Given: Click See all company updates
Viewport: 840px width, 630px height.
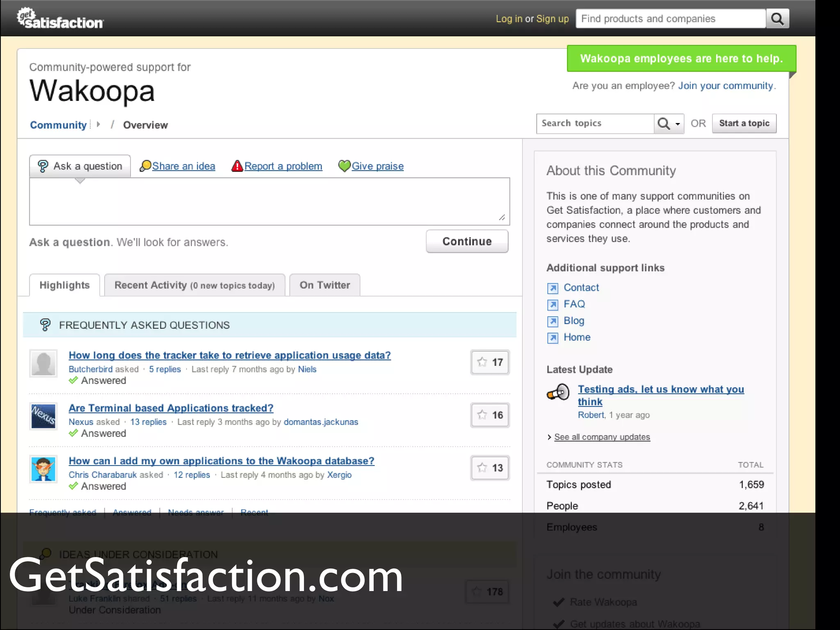Looking at the screenshot, I should click(602, 437).
